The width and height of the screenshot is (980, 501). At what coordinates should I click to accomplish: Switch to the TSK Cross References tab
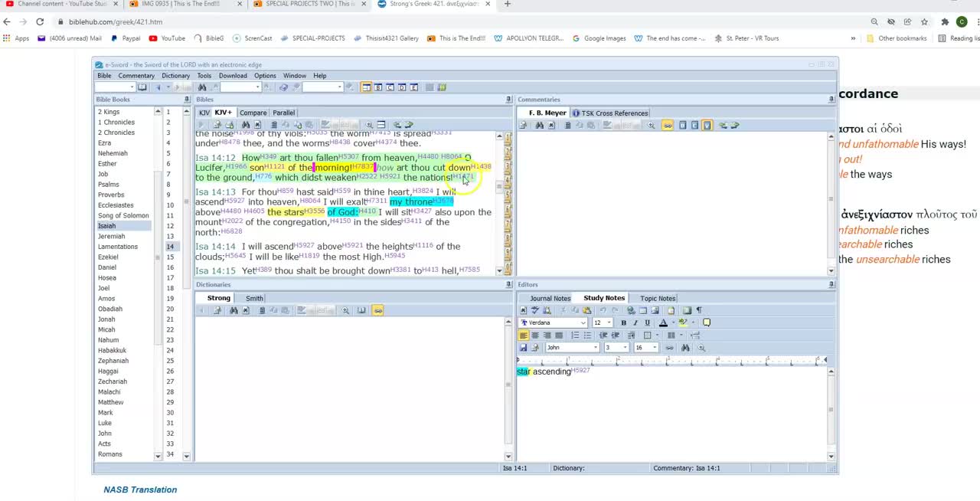tap(610, 113)
